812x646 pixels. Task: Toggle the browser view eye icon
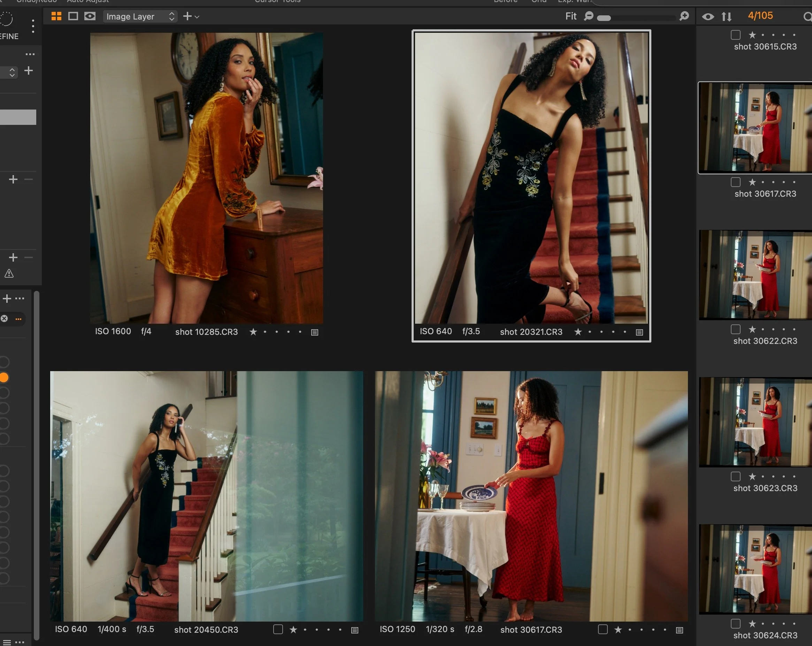tap(708, 17)
